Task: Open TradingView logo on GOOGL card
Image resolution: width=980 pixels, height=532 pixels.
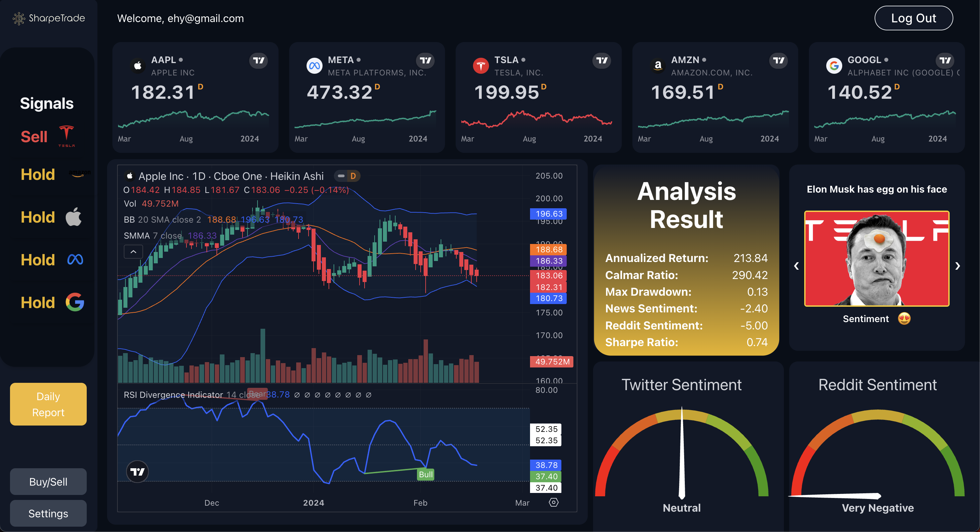Action: [945, 60]
